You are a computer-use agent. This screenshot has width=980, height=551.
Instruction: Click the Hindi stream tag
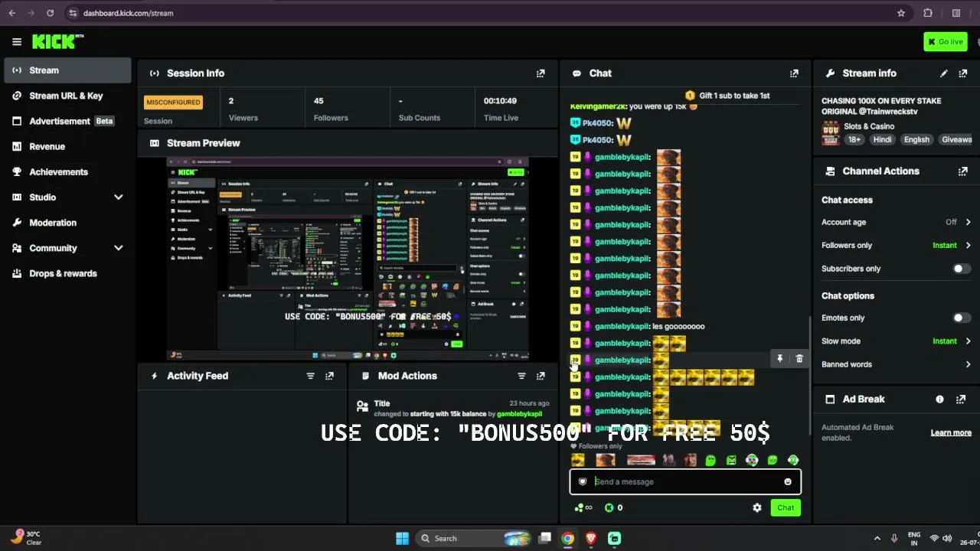882,140
